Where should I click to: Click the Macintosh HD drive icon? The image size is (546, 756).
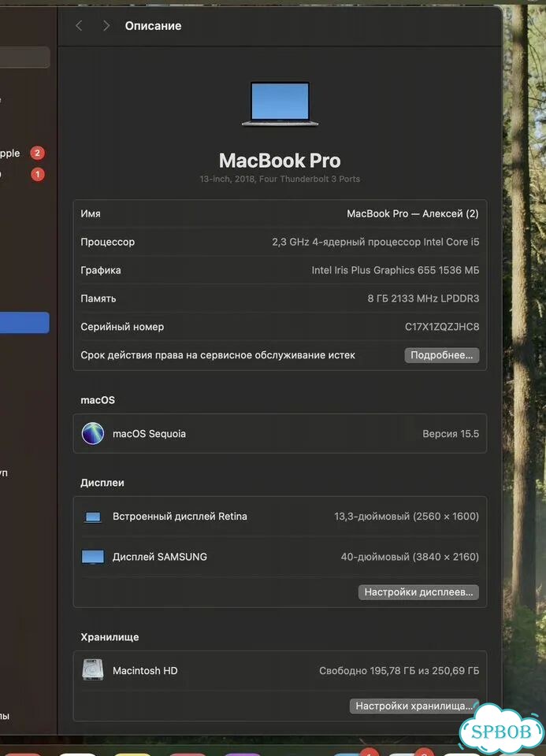[93, 670]
